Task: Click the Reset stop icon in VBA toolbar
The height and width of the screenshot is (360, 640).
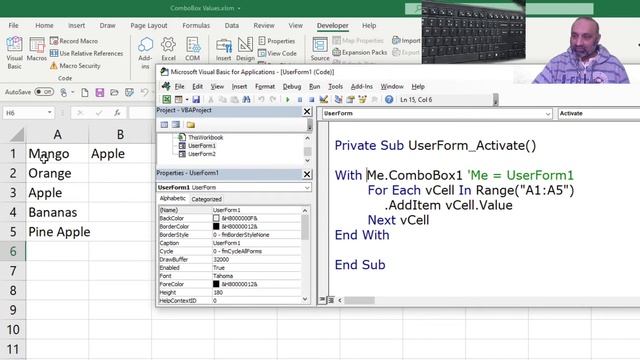Action: 311,99
